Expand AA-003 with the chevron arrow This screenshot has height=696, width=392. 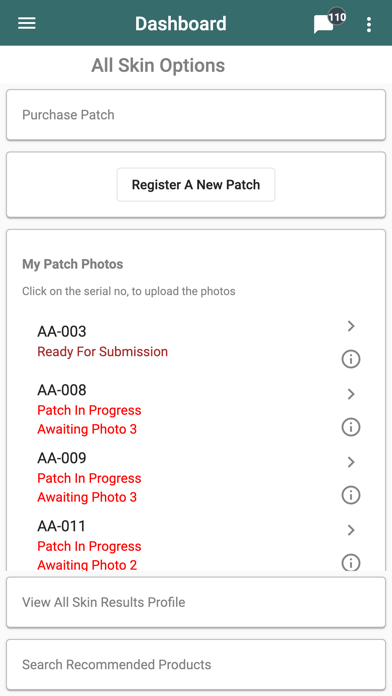point(351,326)
